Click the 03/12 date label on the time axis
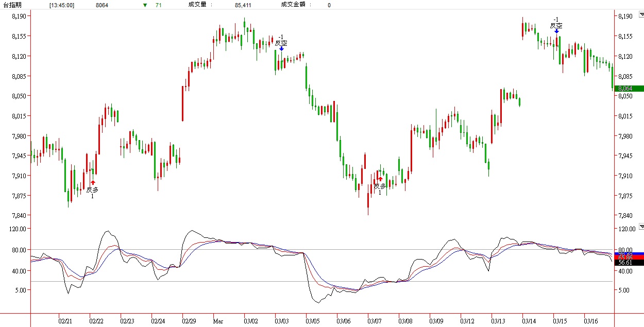644x327 pixels. 467,321
